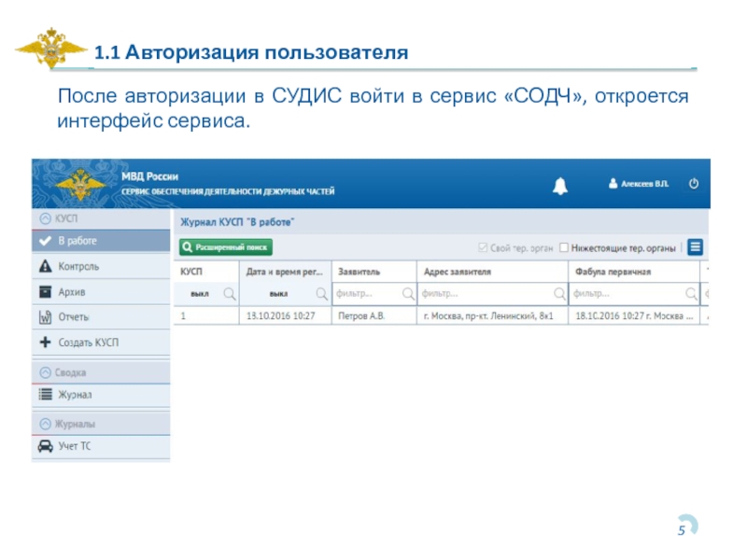Image resolution: width=747 pixels, height=560 pixels.
Task: Click search icon in date filter
Action: 322,294
